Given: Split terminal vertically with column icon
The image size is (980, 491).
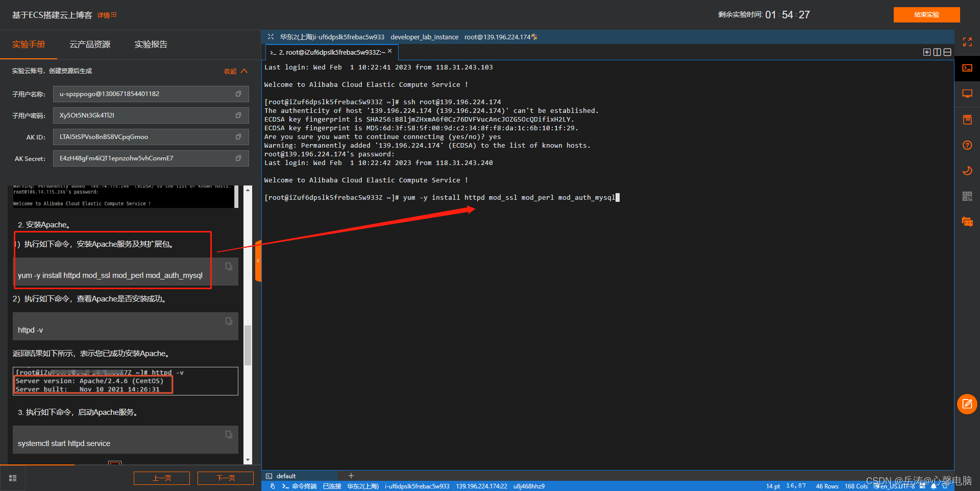Looking at the screenshot, I should [x=937, y=52].
